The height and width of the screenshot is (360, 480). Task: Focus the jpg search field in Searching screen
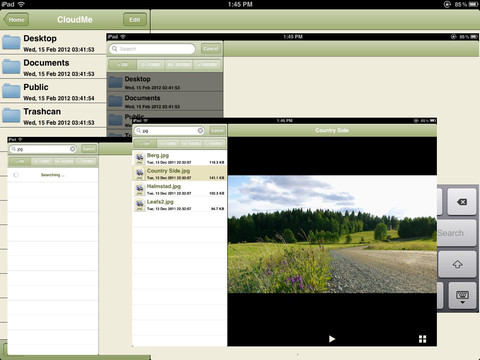point(43,149)
